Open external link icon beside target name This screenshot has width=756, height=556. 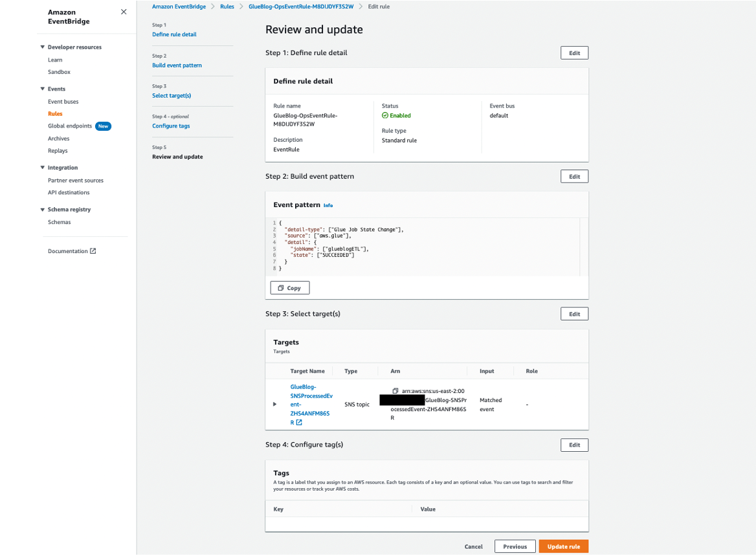tap(299, 423)
